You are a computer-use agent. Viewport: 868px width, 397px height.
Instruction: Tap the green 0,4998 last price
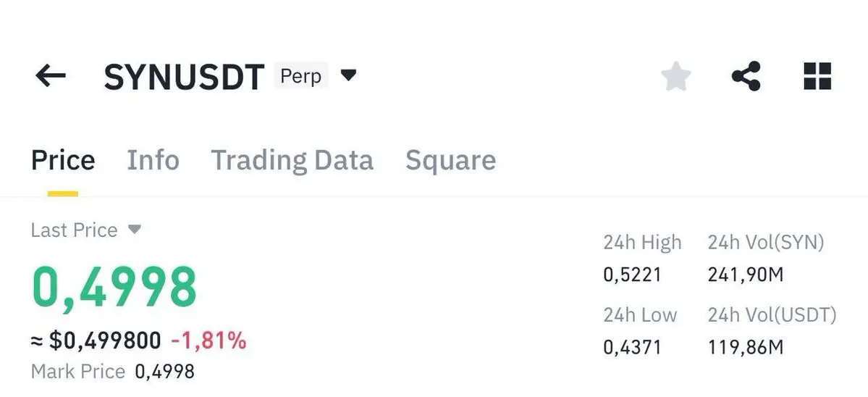pos(114,288)
